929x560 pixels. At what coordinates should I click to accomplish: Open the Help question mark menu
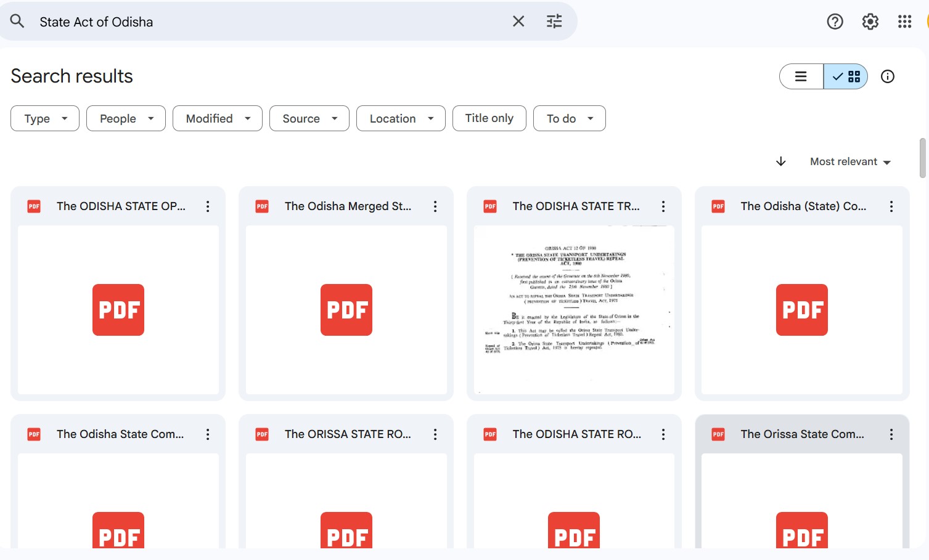click(x=835, y=22)
